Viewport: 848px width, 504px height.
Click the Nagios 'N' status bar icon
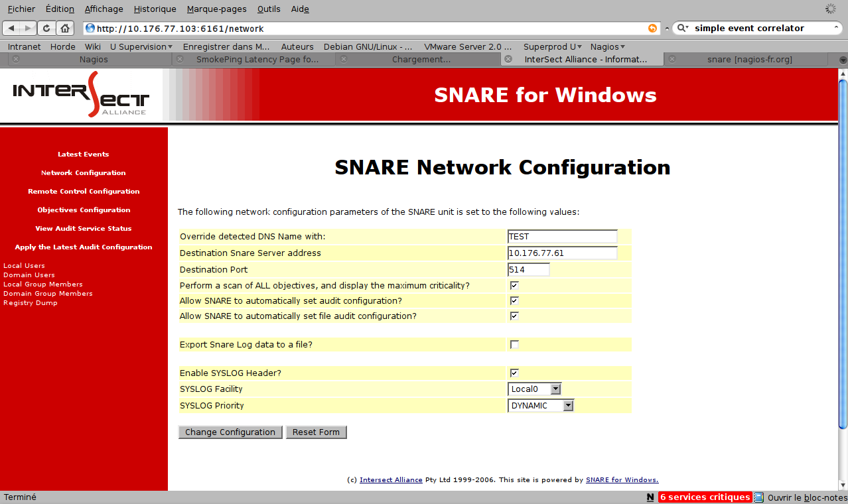650,497
